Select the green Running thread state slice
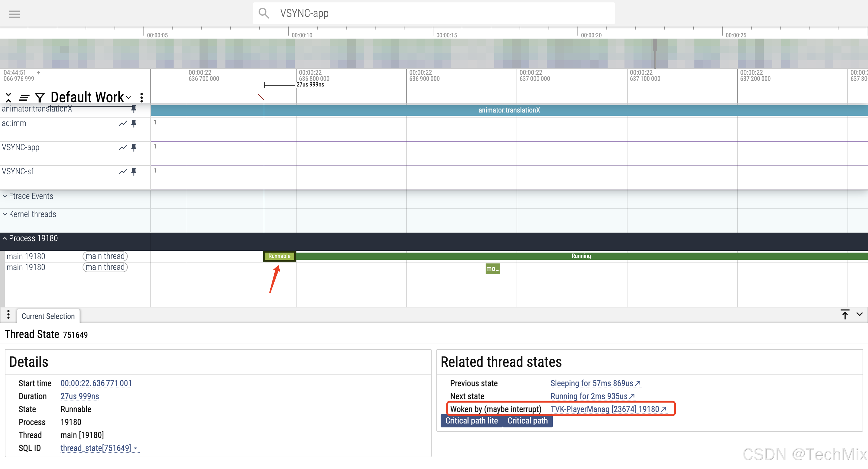Screen dimensions: 868x469 (x=581, y=256)
